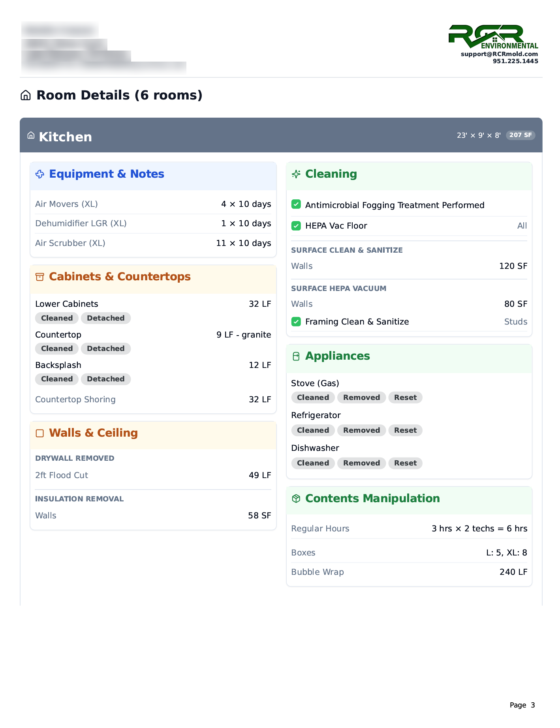This screenshot has width=560, height=728.
Task: Click the Air Movers (XL) row label
Action: [x=66, y=204]
